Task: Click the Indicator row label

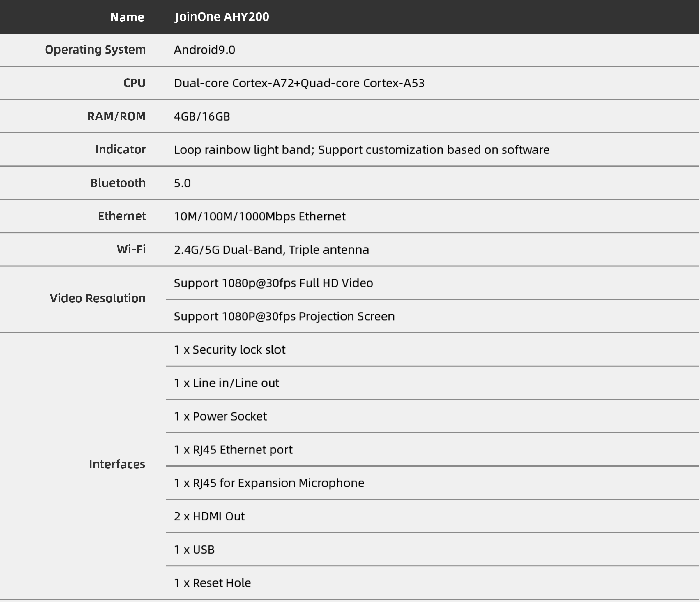Action: pyautogui.click(x=120, y=149)
